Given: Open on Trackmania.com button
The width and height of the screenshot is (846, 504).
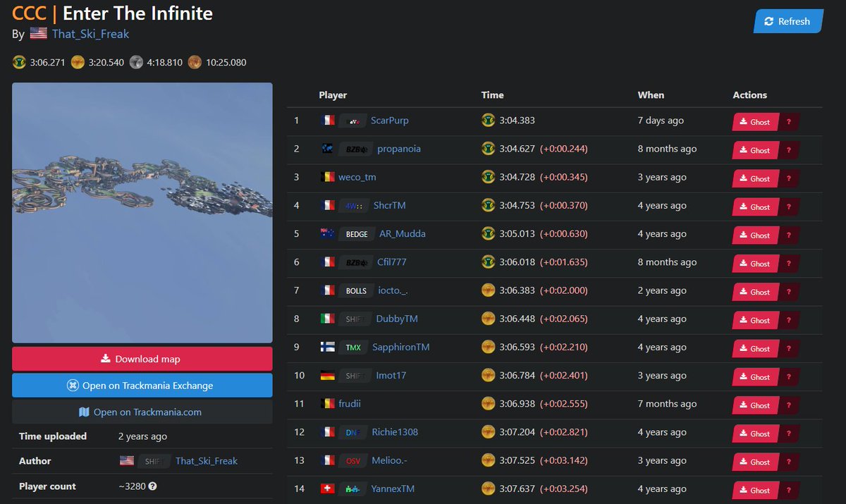Looking at the screenshot, I should click(x=142, y=412).
